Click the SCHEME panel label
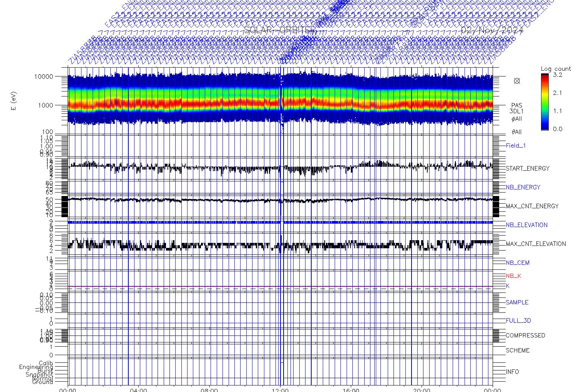 point(518,350)
